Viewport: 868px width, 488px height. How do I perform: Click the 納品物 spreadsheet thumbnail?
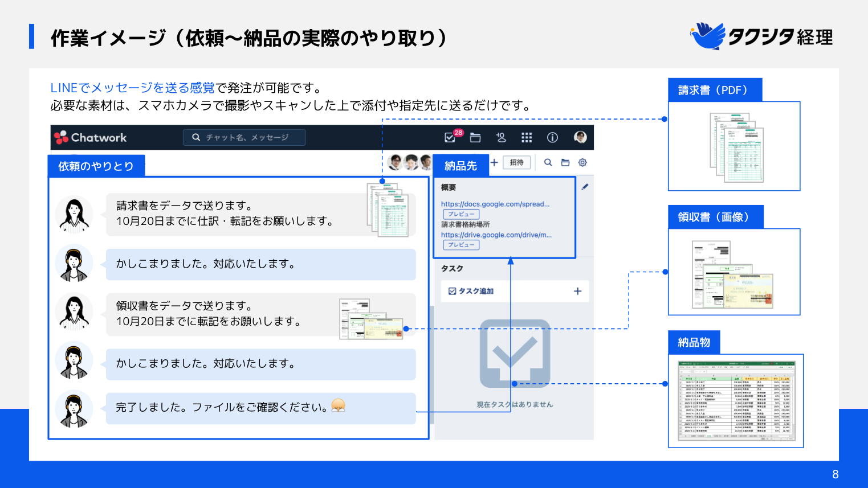tap(736, 400)
